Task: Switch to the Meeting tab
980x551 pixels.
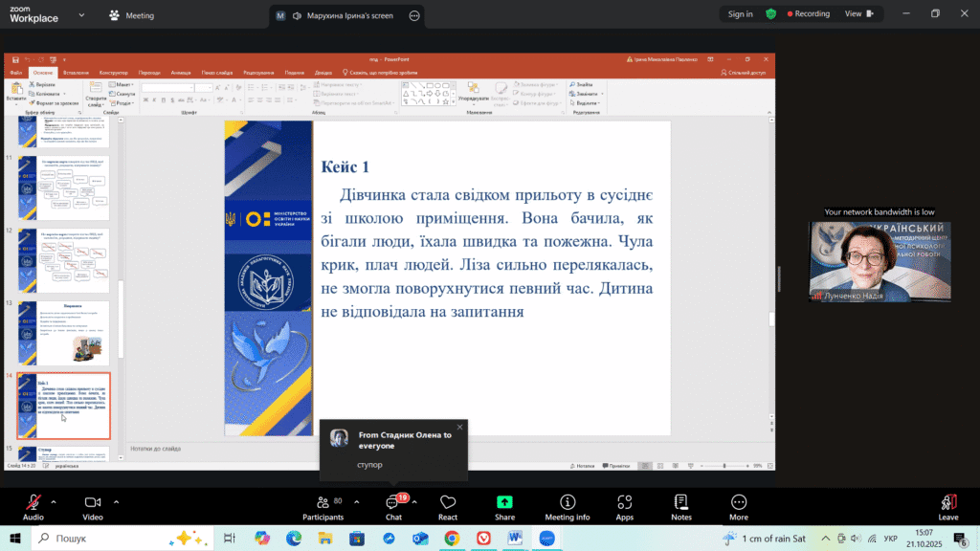Action: click(x=132, y=15)
